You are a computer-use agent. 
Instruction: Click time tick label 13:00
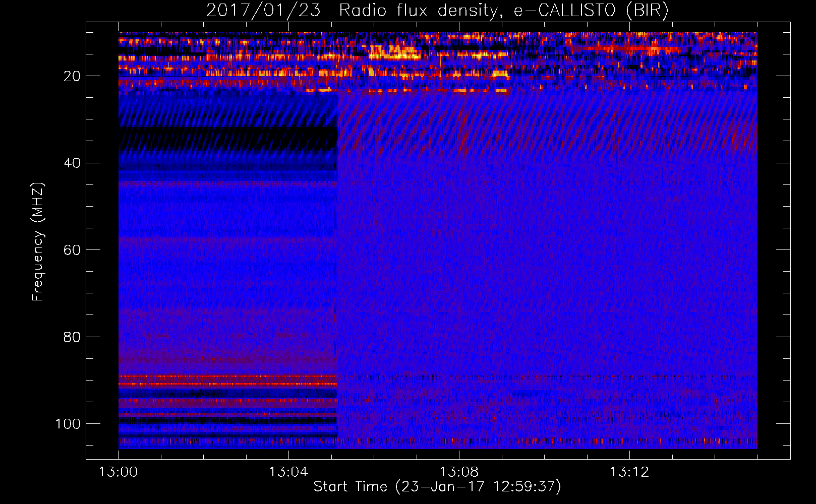tap(118, 472)
